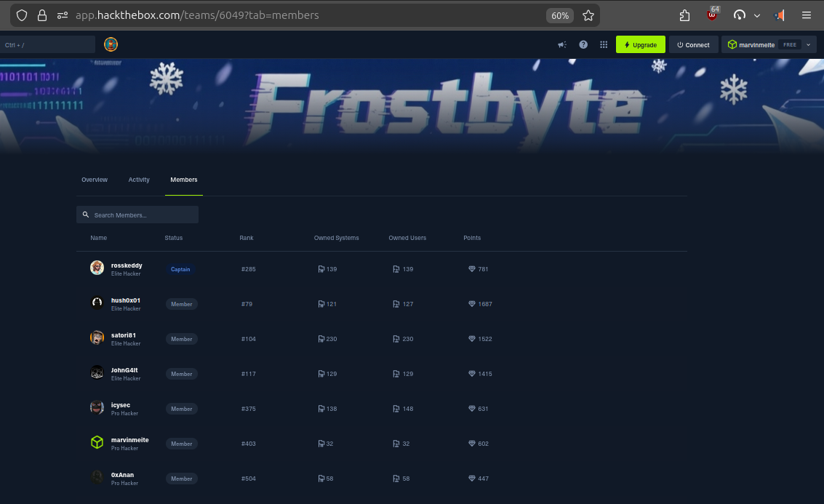Click rosskeddy's avatar picture

[x=97, y=268]
